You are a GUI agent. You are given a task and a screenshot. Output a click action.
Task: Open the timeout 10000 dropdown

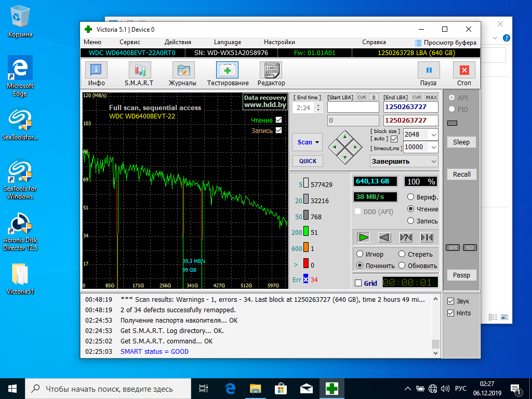(x=433, y=147)
